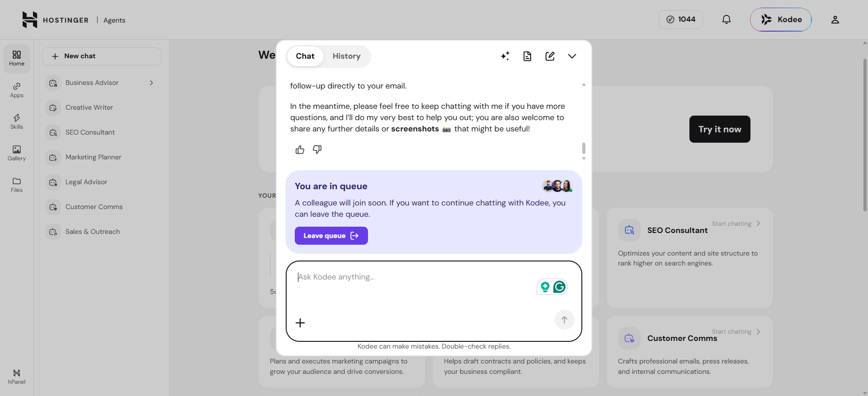Click the support agents avatars
Screen dimensions: 868x396
pyautogui.click(x=558, y=186)
